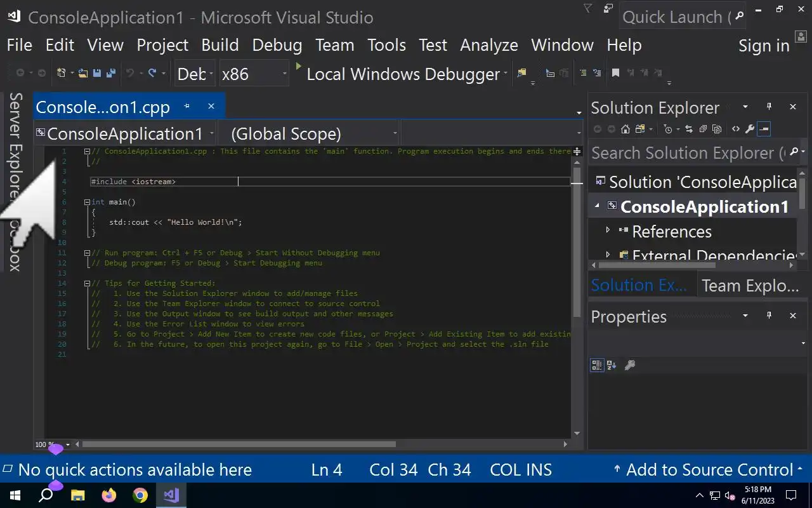812x508 pixels.
Task: Click the Solution Explorer Home icon
Action: click(x=625, y=129)
